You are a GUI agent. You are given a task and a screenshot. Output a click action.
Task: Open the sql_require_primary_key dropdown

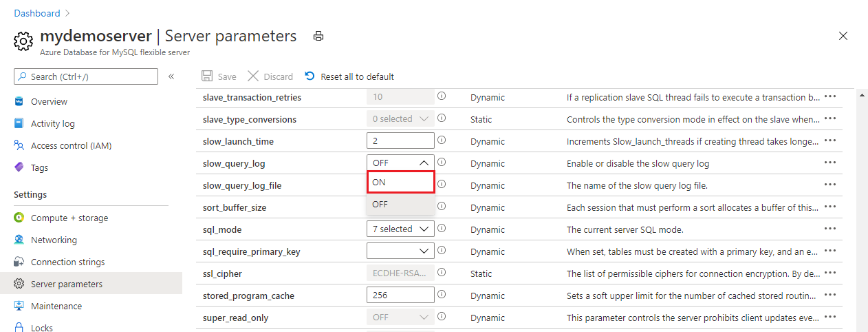[x=400, y=251]
